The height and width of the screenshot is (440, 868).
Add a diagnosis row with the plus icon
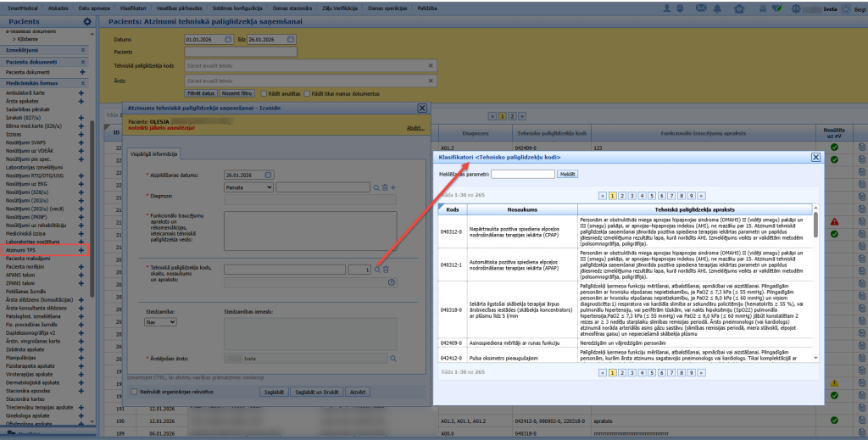coord(393,187)
